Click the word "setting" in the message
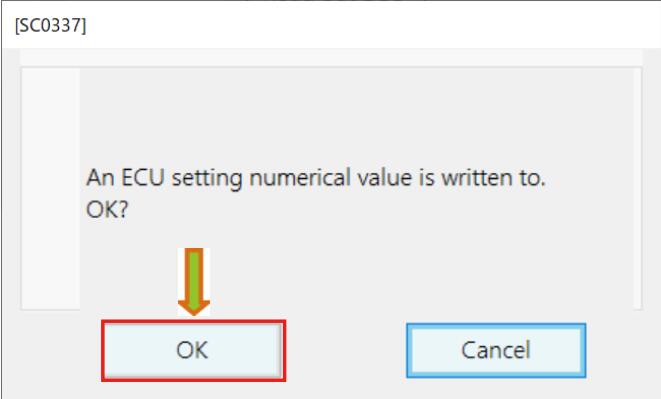This screenshot has width=661, height=399. point(207,178)
